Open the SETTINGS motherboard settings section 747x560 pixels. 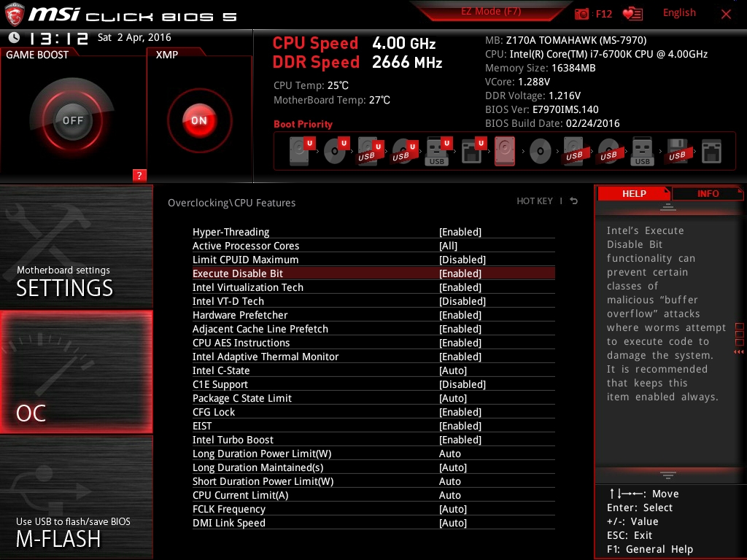(x=76, y=246)
